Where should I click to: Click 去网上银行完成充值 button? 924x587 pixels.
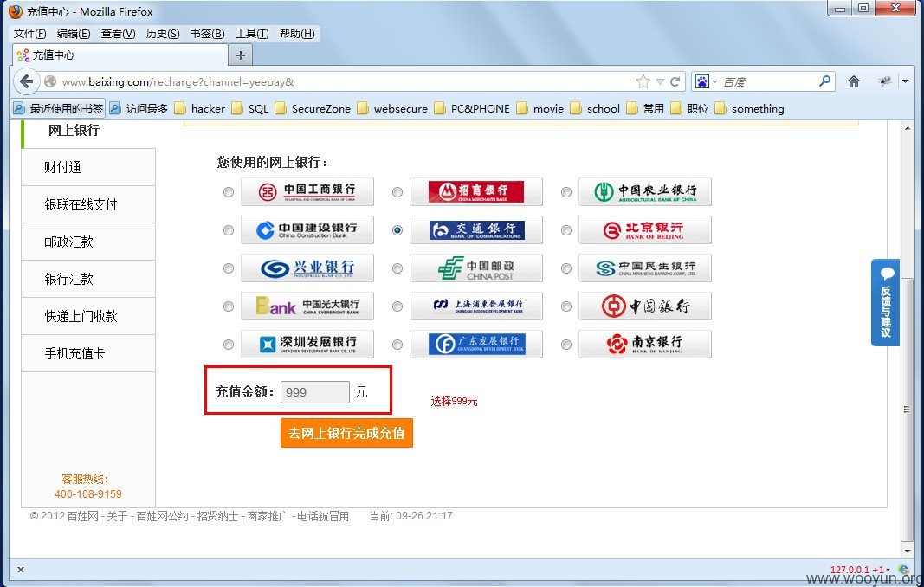tap(346, 433)
